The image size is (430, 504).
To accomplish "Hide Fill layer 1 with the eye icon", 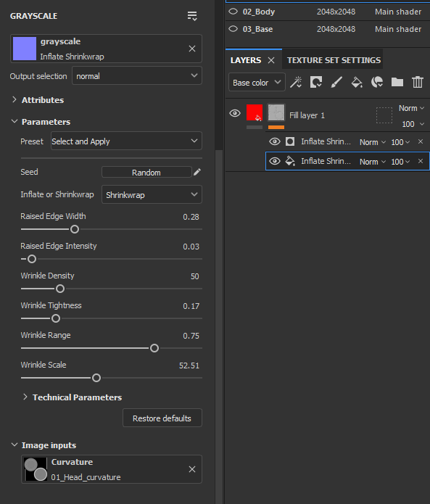I will (x=235, y=113).
